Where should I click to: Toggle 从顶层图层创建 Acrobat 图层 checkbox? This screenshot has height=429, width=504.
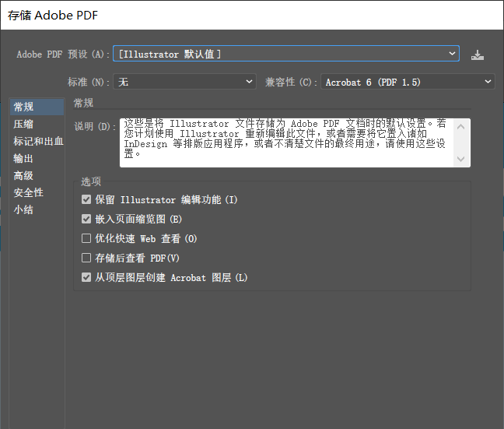tap(86, 277)
